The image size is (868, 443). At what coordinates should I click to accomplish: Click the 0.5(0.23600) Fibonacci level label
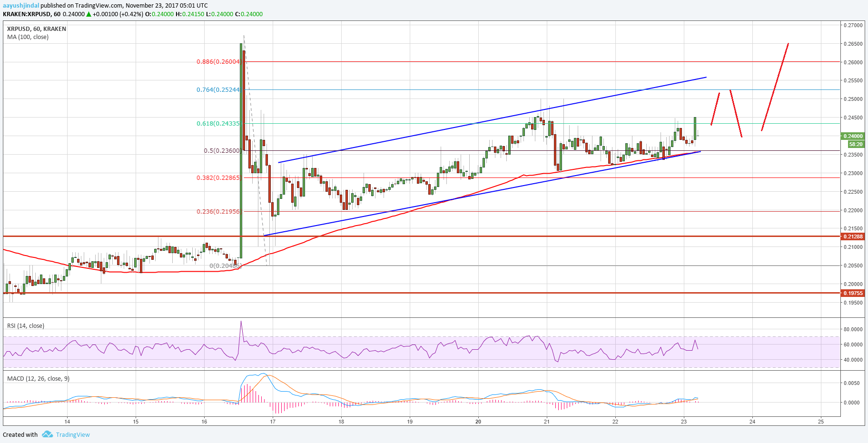point(222,150)
